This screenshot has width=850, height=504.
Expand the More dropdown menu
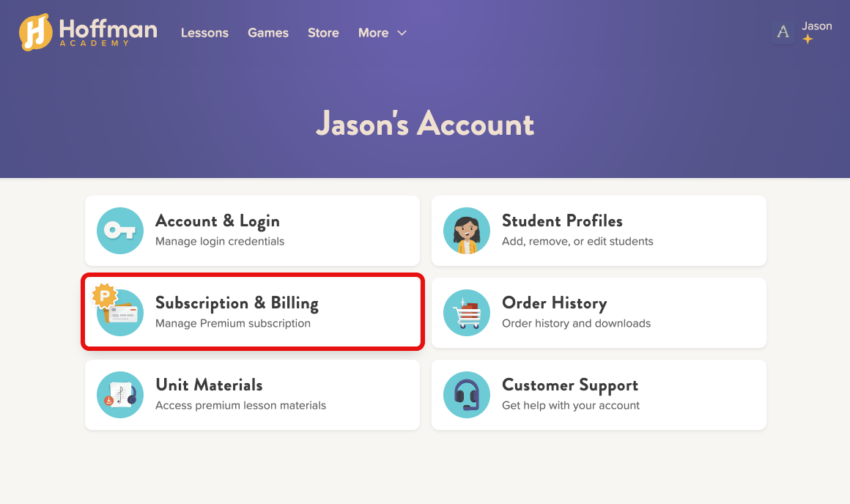click(x=374, y=33)
